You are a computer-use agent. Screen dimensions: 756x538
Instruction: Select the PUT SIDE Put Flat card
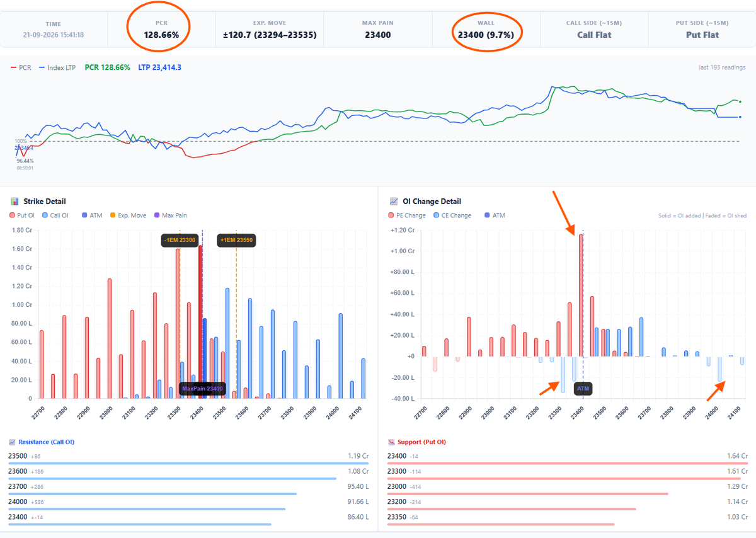coord(702,29)
